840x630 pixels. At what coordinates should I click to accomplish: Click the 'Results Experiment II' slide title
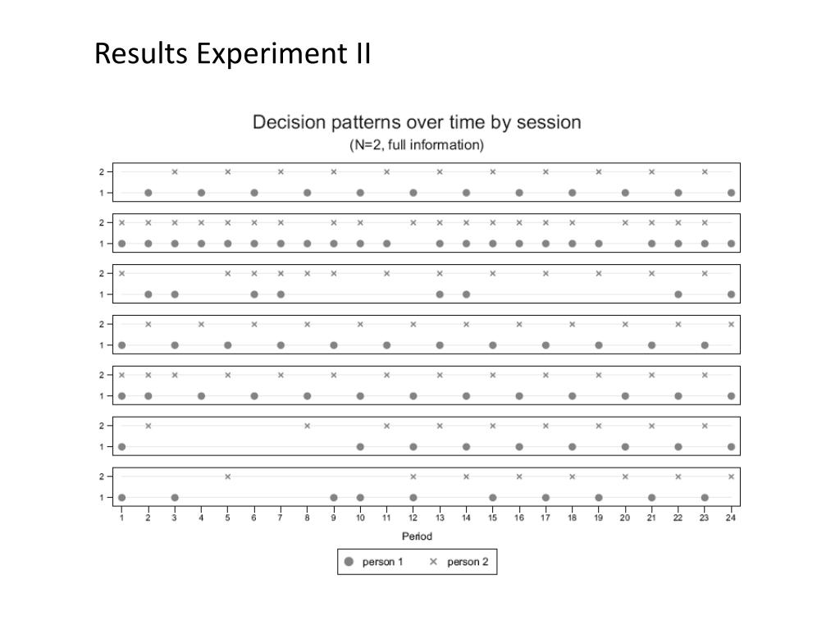click(232, 53)
